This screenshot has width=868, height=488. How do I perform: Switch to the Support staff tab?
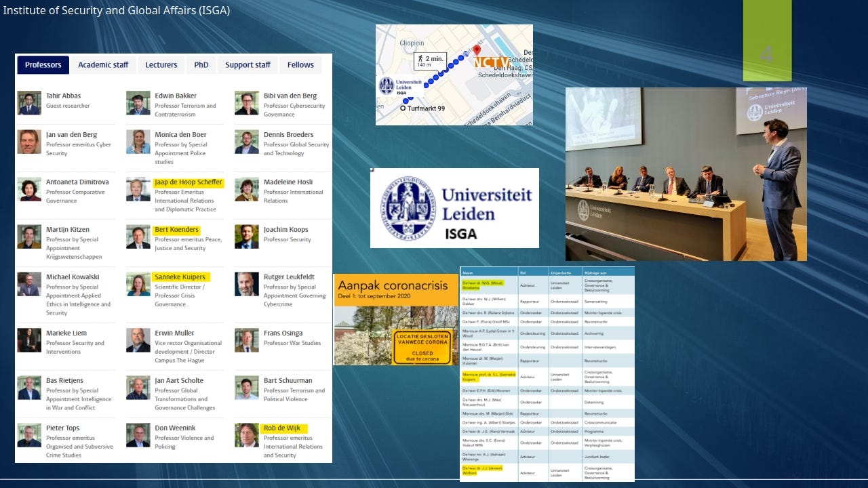pyautogui.click(x=248, y=65)
